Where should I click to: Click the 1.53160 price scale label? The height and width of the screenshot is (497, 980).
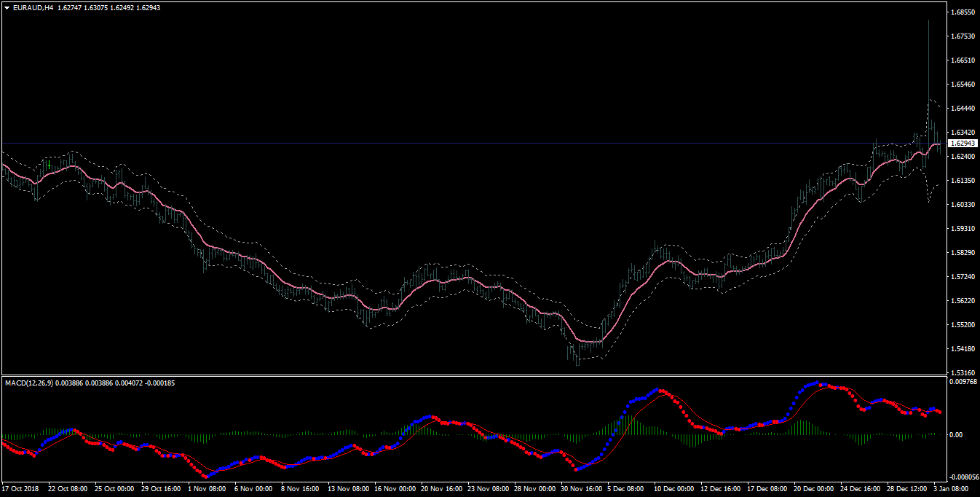[963, 373]
